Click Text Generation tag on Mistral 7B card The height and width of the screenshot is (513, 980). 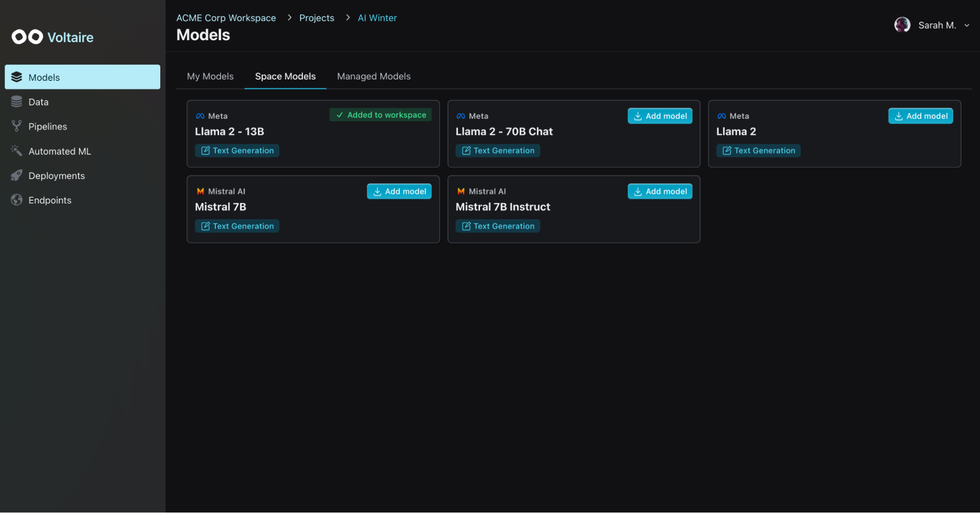point(237,226)
